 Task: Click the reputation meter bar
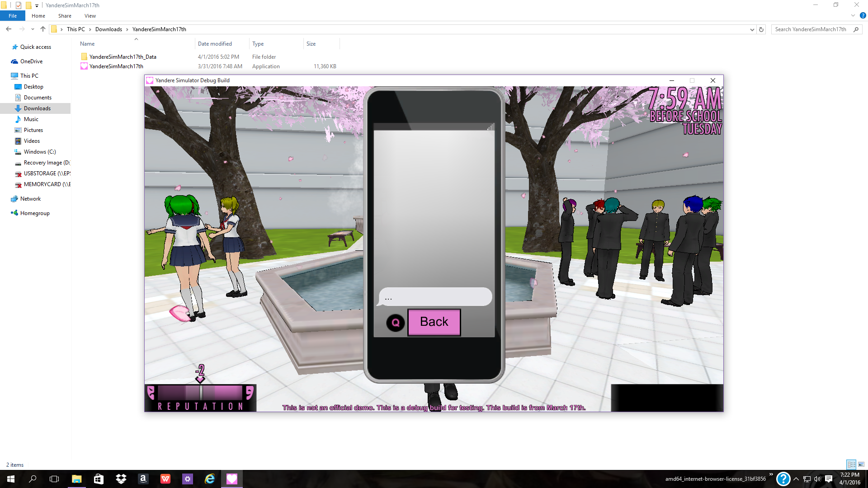point(200,393)
